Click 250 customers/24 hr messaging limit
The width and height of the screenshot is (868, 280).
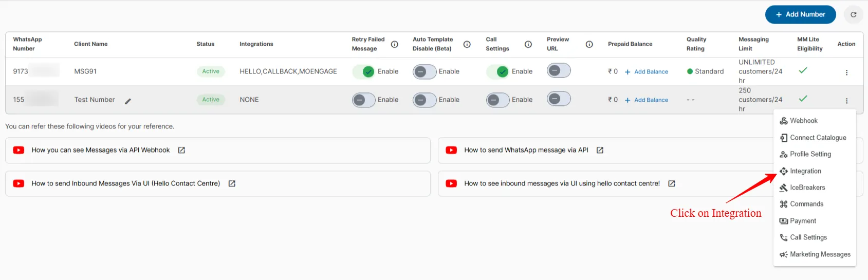click(761, 100)
